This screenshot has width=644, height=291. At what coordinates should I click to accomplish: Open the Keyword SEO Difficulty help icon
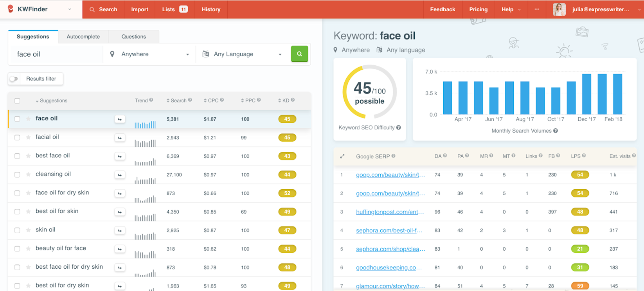[398, 128]
